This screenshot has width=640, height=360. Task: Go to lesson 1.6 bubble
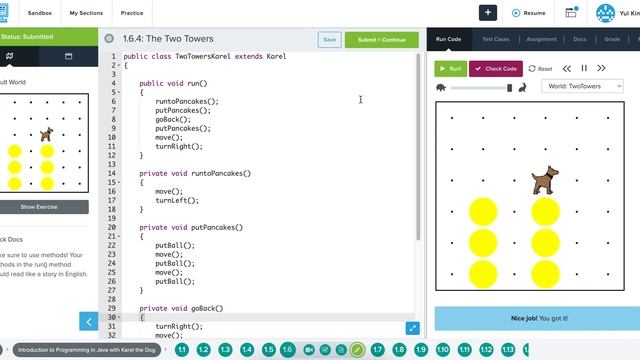[288, 350]
